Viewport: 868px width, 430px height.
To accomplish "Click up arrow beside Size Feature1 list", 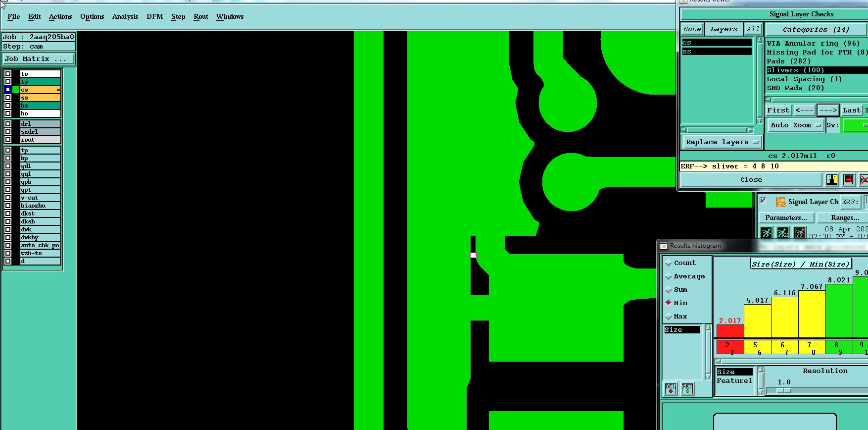I will [x=761, y=370].
